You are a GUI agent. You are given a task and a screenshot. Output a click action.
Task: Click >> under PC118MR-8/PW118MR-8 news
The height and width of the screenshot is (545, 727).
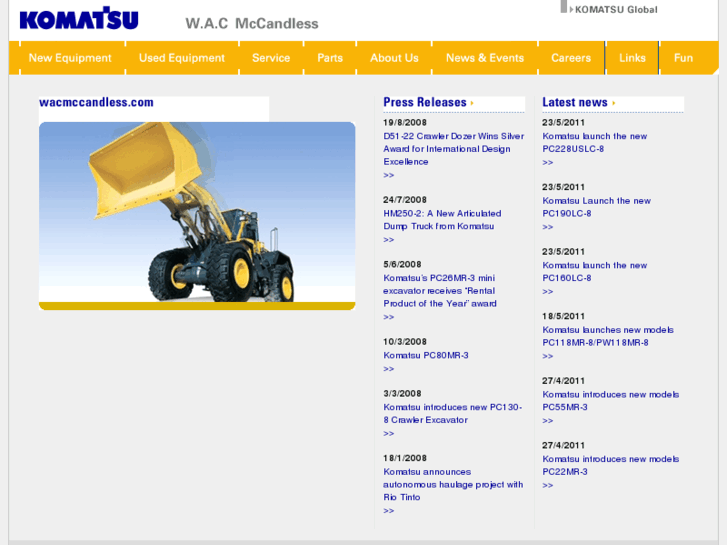click(548, 356)
